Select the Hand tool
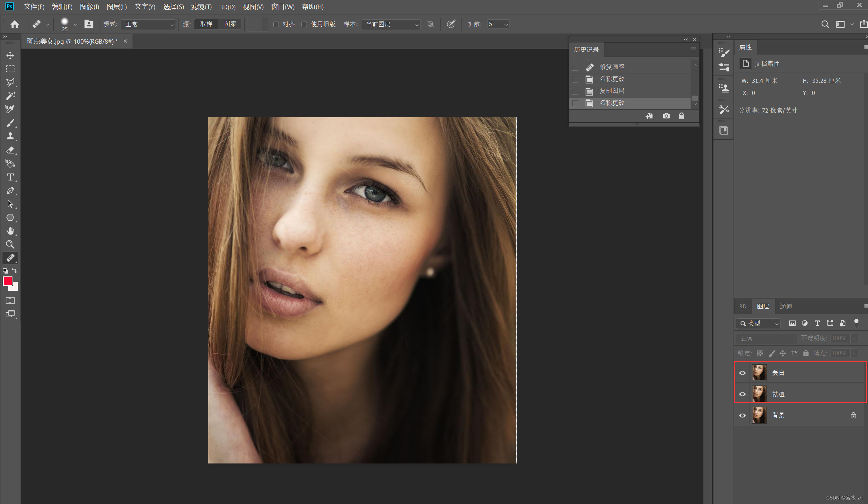Image resolution: width=868 pixels, height=504 pixels. (10, 231)
